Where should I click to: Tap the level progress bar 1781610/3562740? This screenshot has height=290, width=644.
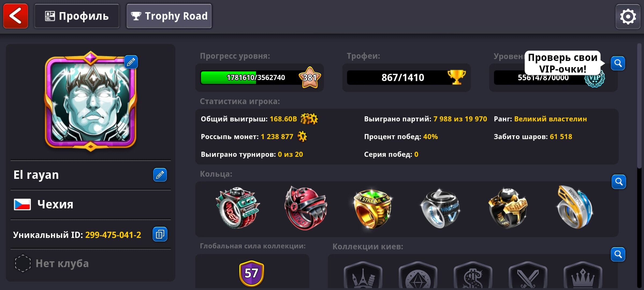259,78
